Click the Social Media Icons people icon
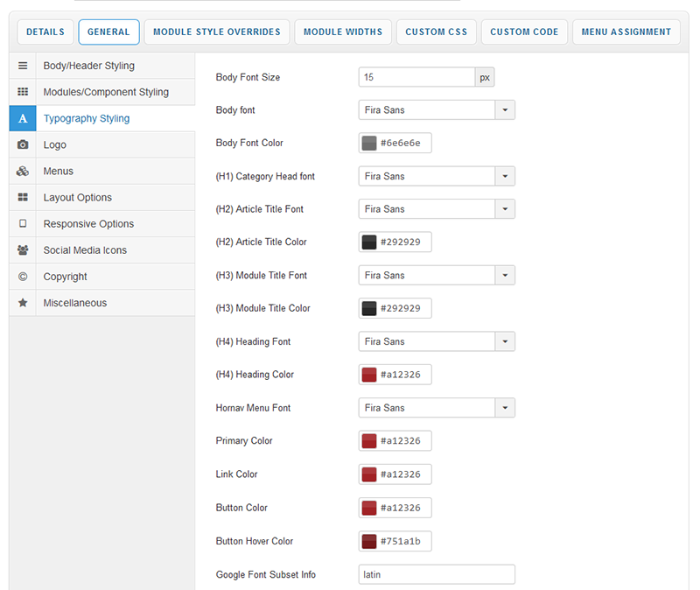 23,249
